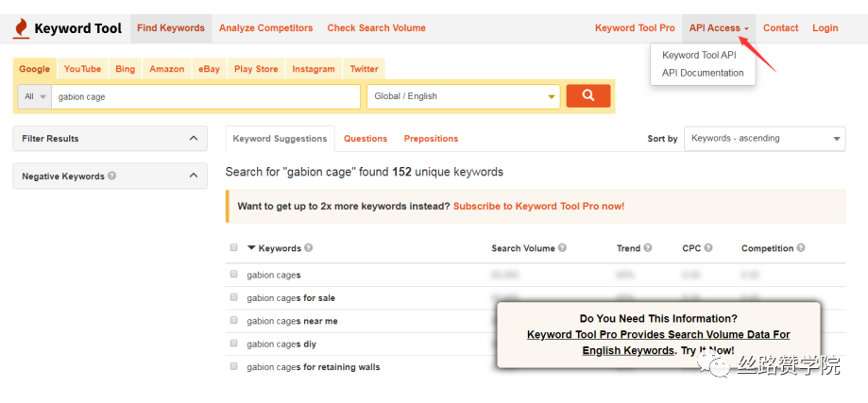Click the Search Volume column header
This screenshot has width=868, height=403.
click(523, 248)
